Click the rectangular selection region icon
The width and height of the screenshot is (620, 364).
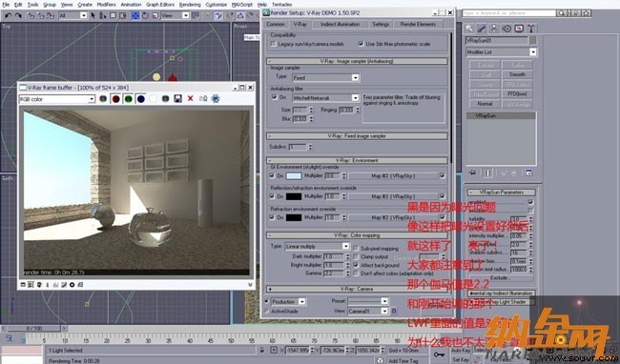click(x=114, y=15)
